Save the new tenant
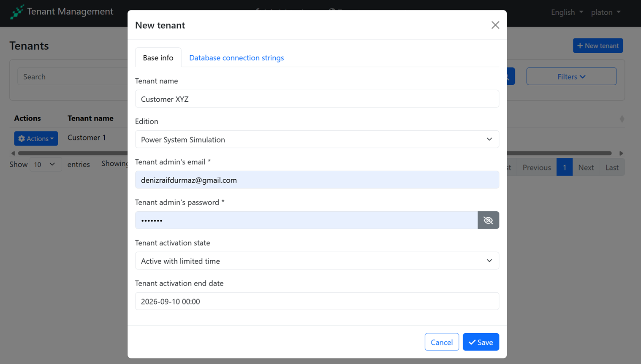The height and width of the screenshot is (364, 641). coord(481,342)
